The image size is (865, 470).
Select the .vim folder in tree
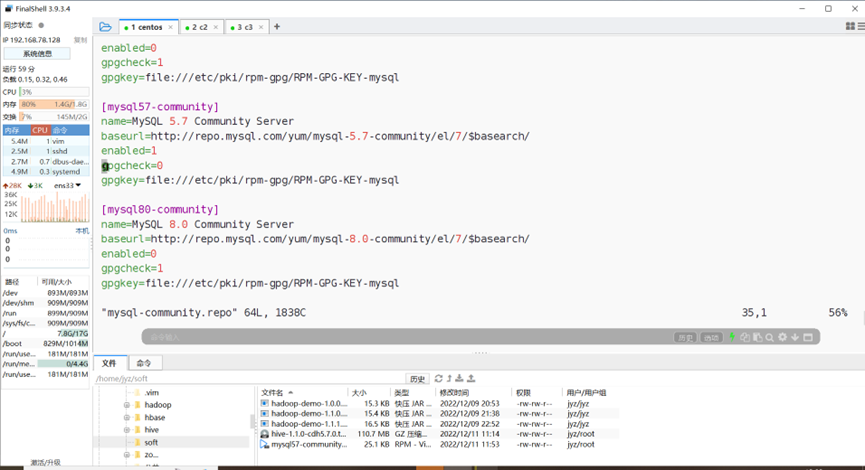click(x=151, y=392)
